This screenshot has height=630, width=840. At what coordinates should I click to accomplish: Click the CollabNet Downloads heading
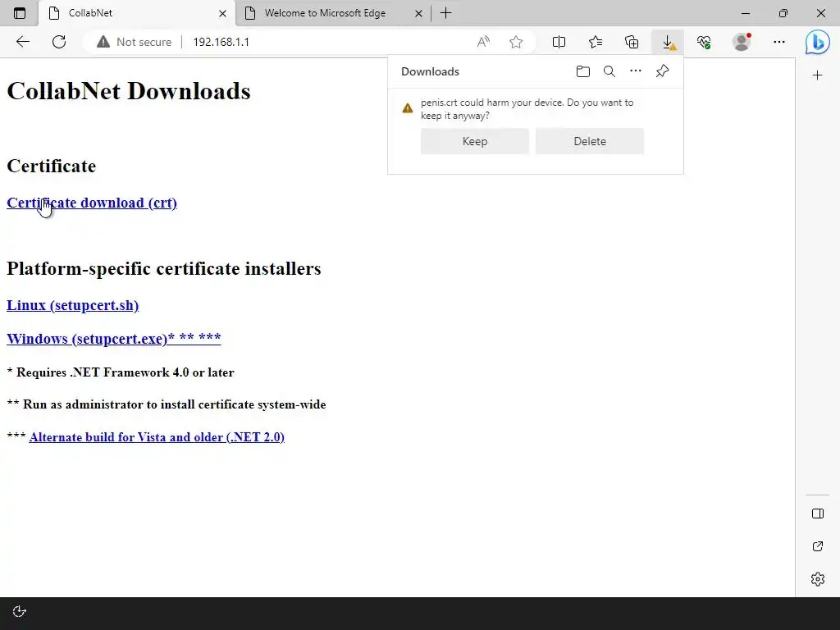coord(129,91)
